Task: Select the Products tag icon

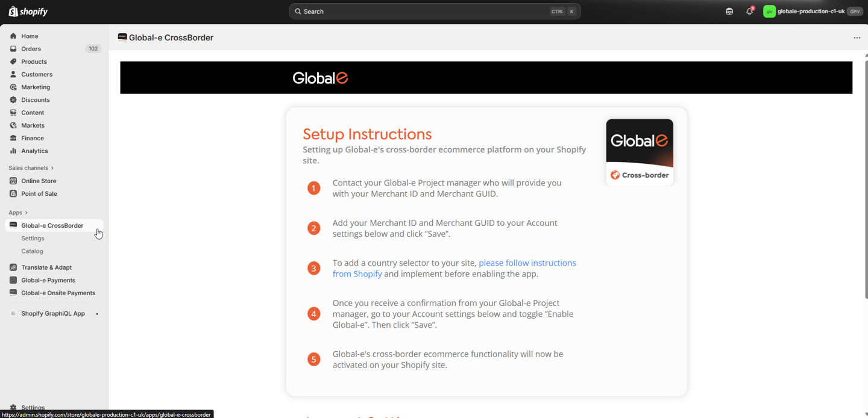Action: pos(13,61)
